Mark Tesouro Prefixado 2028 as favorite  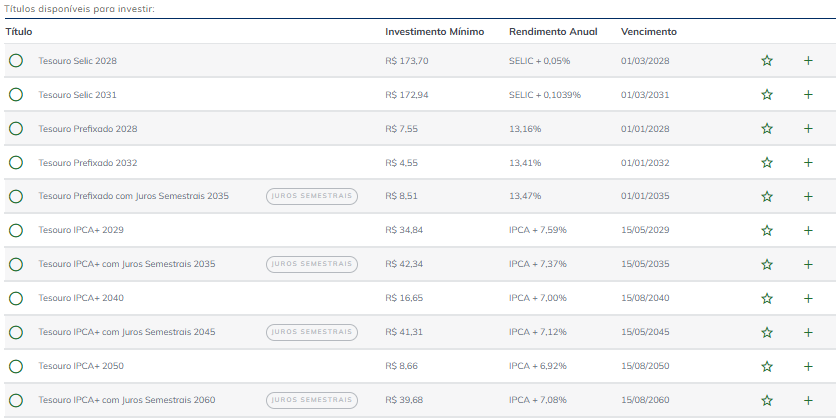767,128
